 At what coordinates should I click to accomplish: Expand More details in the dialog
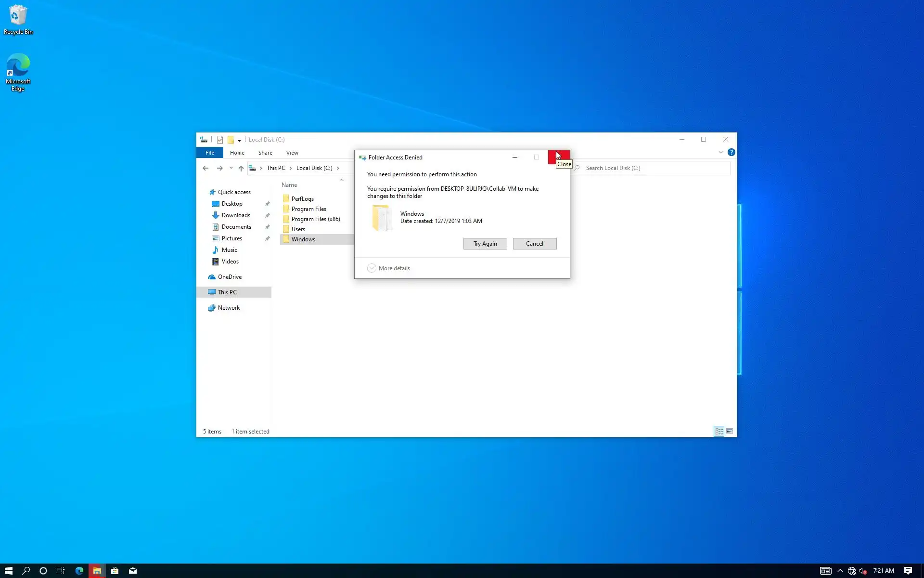389,268
